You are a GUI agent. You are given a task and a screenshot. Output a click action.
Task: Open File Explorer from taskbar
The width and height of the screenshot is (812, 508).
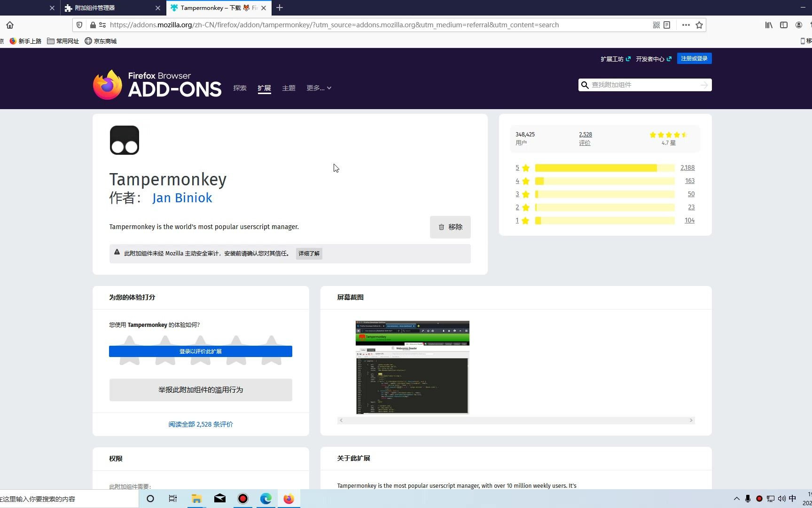point(196,499)
